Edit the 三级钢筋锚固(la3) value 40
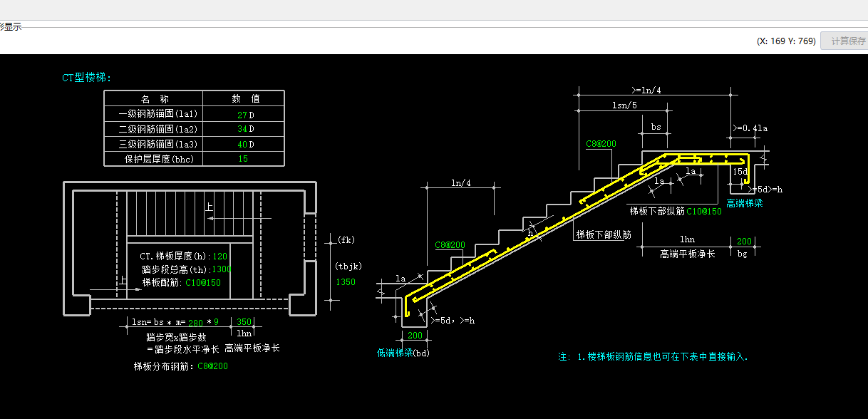The image size is (868, 419). point(242,144)
